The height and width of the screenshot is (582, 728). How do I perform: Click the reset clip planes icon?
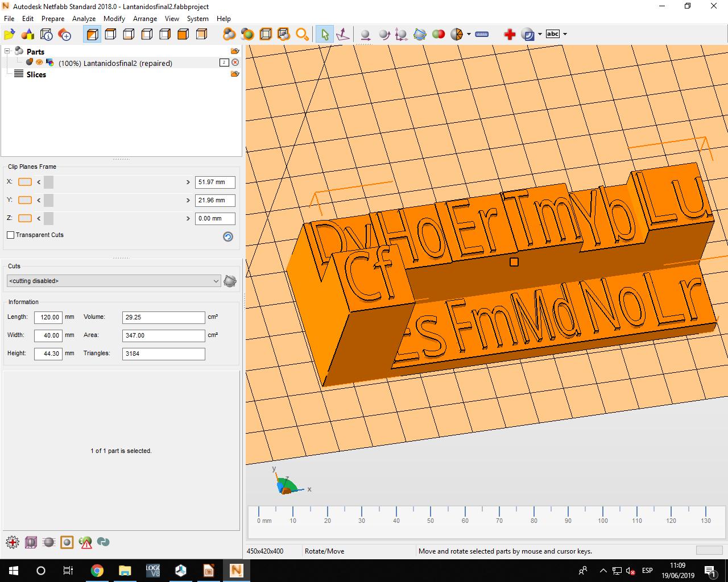[x=228, y=237]
